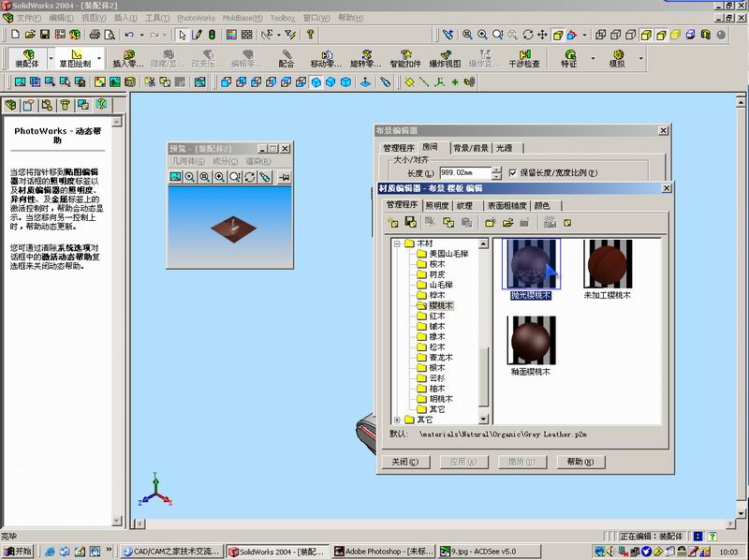Select the Pan (four-arrow) view tool
This screenshot has height=560, width=749.
click(542, 35)
